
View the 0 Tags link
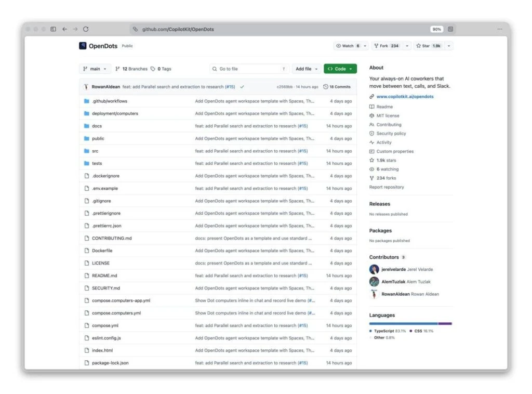tap(161, 69)
